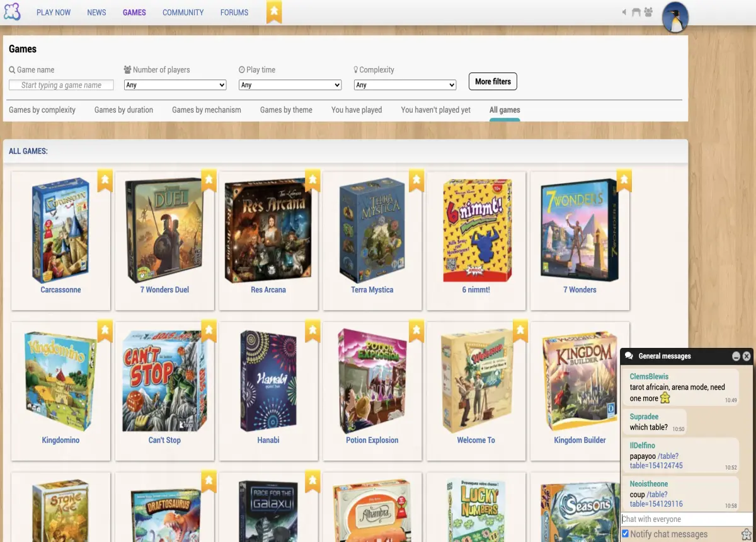This screenshot has width=756, height=542.
Task: Click the star ribbon on Potion Explosion
Action: click(x=416, y=332)
